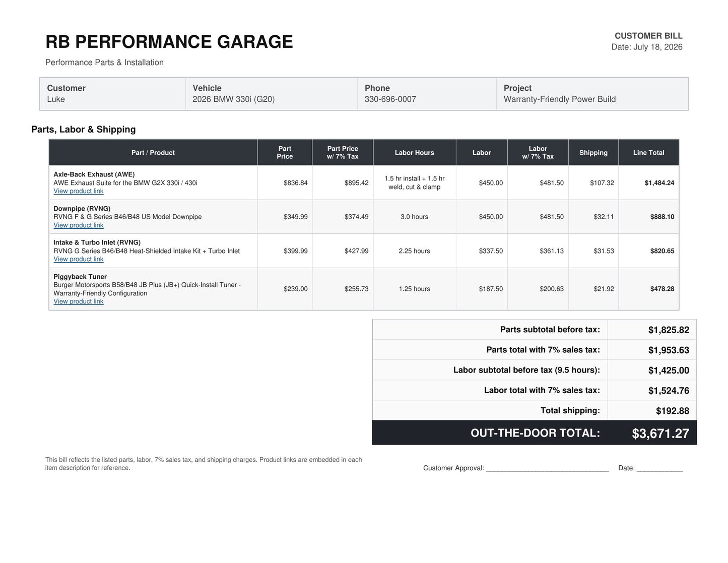The width and height of the screenshot is (728, 563).
Task: Select total shipping value $192.88
Action: tap(673, 411)
